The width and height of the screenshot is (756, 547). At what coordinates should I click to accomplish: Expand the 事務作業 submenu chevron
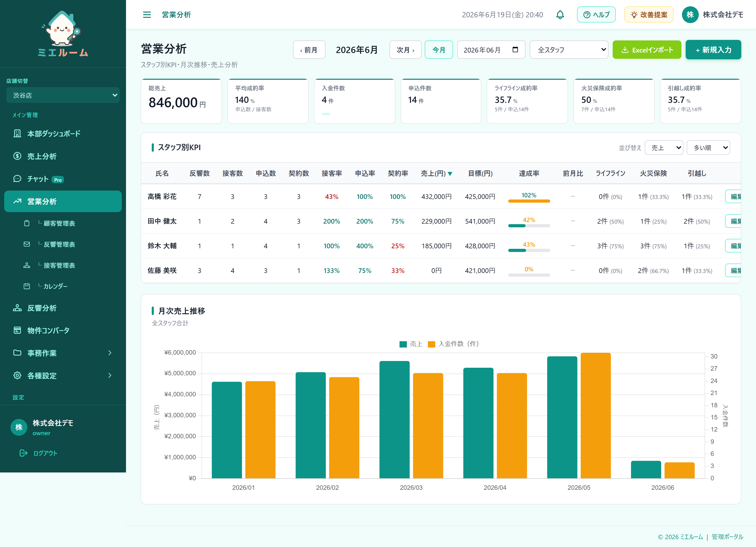pyautogui.click(x=110, y=353)
